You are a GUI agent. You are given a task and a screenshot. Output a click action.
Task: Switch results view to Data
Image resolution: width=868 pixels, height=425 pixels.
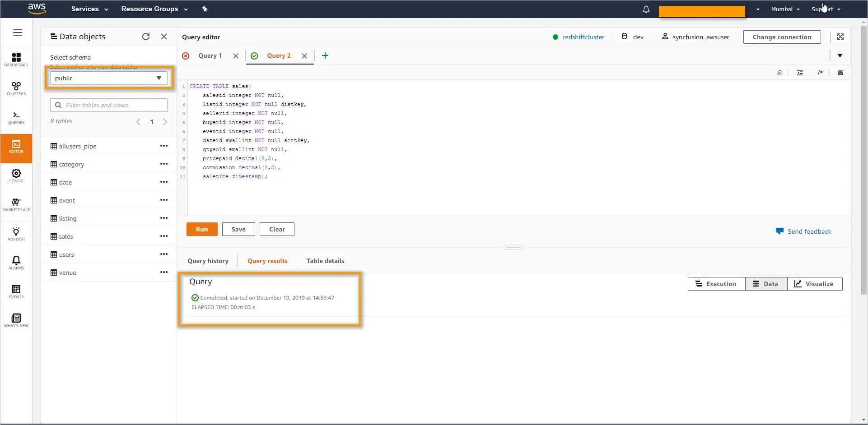pos(765,284)
